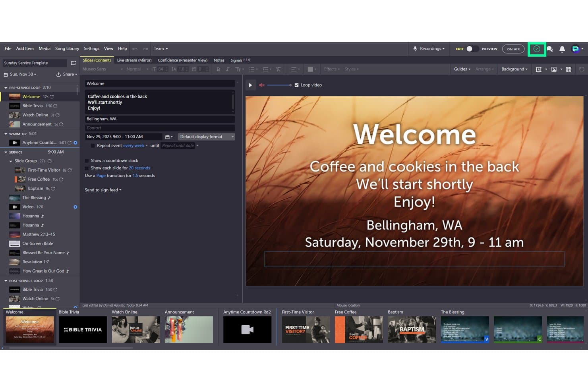Open the Song Library menu
Viewport: 588px width, 392px height.
point(67,48)
